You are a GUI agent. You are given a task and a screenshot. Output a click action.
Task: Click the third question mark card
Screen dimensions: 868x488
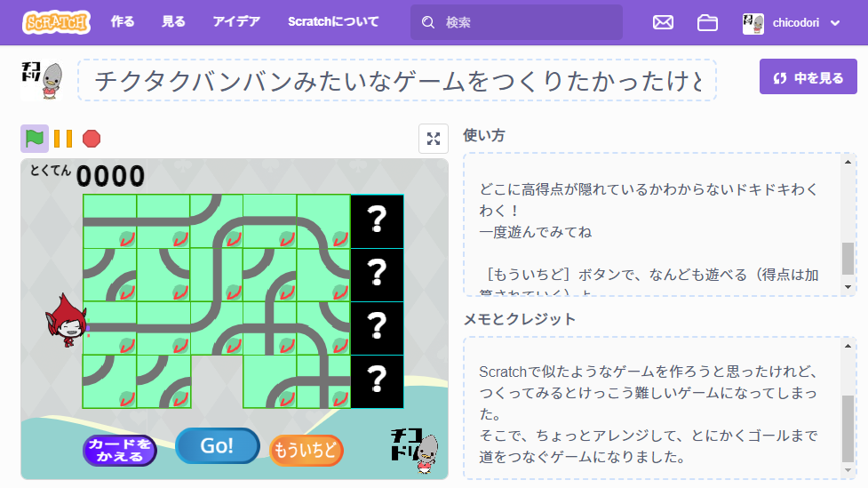(377, 328)
